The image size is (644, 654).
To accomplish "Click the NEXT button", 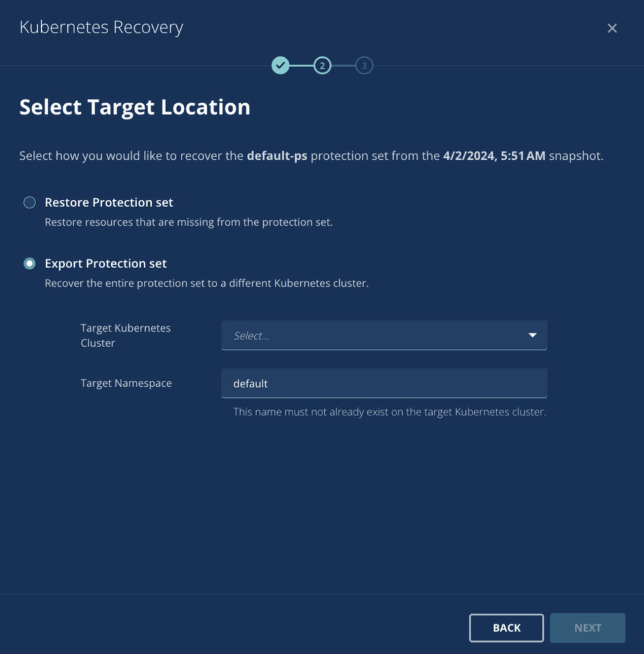I will [587, 628].
